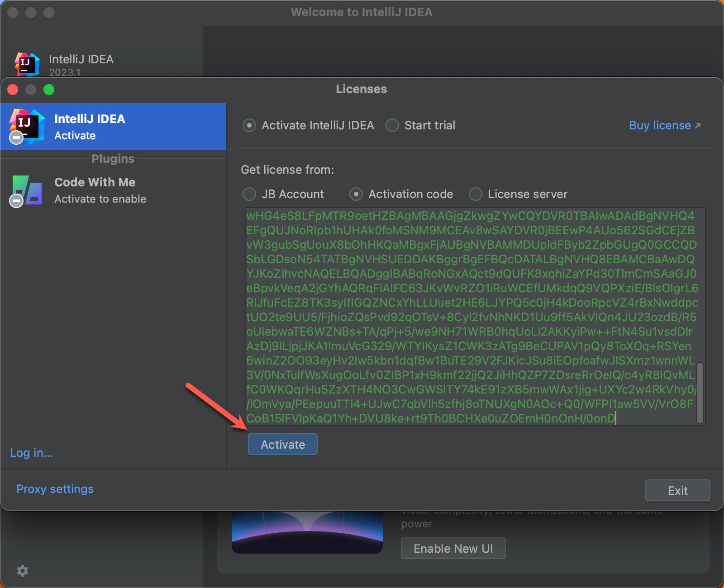Click the IntelliJ IDEA logo in Licenses sidebar

[x=27, y=126]
